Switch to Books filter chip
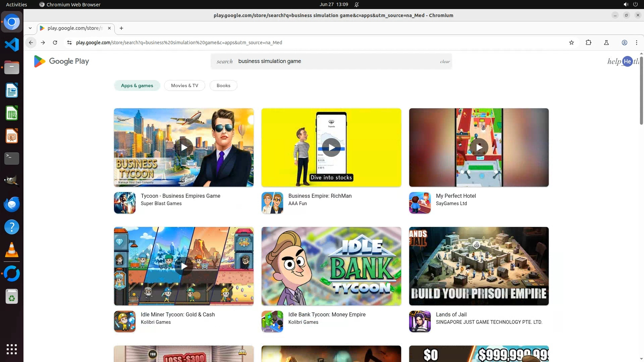Viewport: 644px width, 362px height. pos(223,85)
